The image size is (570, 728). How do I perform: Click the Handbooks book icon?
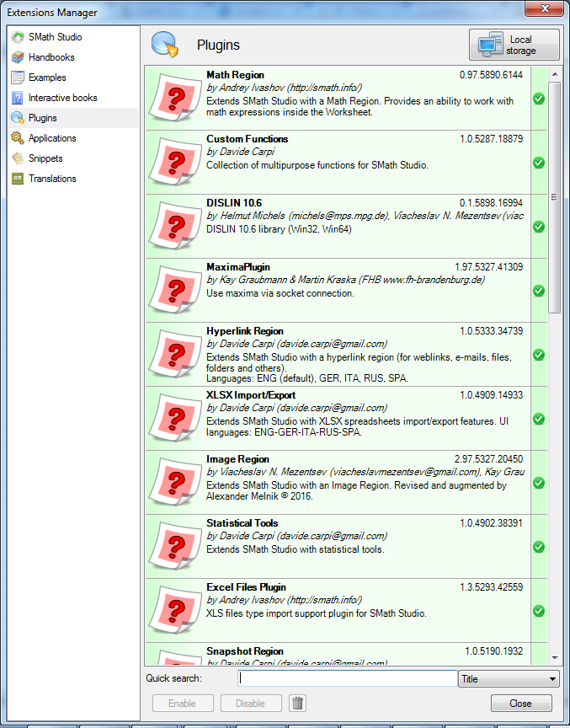click(18, 57)
